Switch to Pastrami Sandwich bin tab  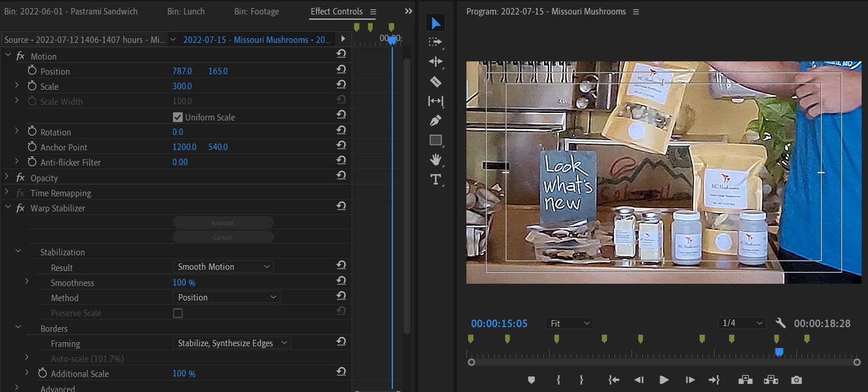(71, 11)
